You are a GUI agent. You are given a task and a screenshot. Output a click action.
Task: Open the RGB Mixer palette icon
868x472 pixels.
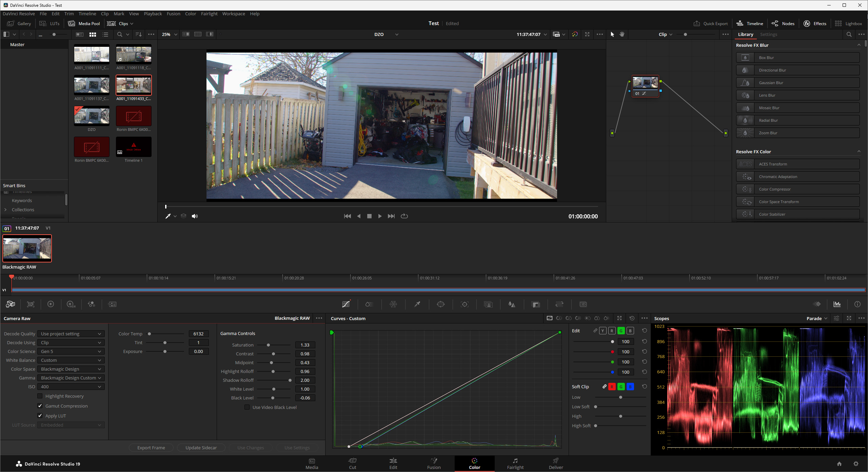(x=92, y=304)
